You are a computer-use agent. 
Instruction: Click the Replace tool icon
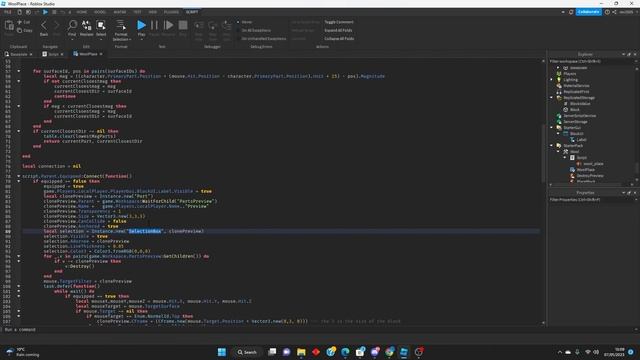tap(87, 25)
